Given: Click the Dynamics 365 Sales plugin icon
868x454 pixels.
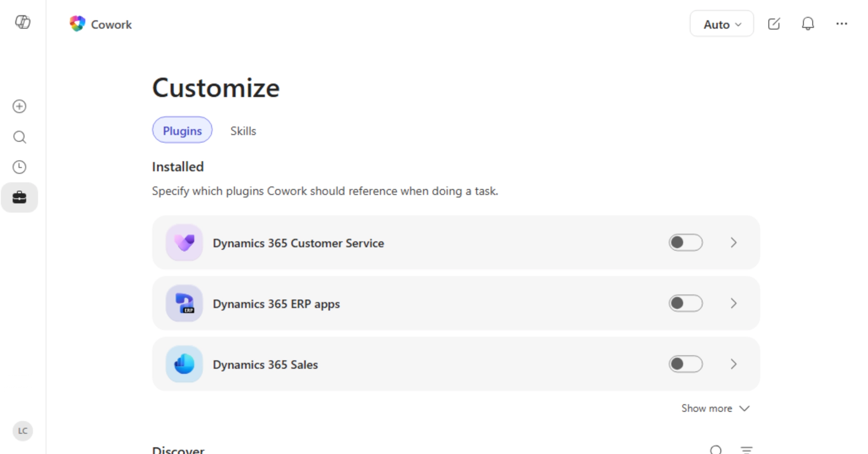Looking at the screenshot, I should 184,364.
